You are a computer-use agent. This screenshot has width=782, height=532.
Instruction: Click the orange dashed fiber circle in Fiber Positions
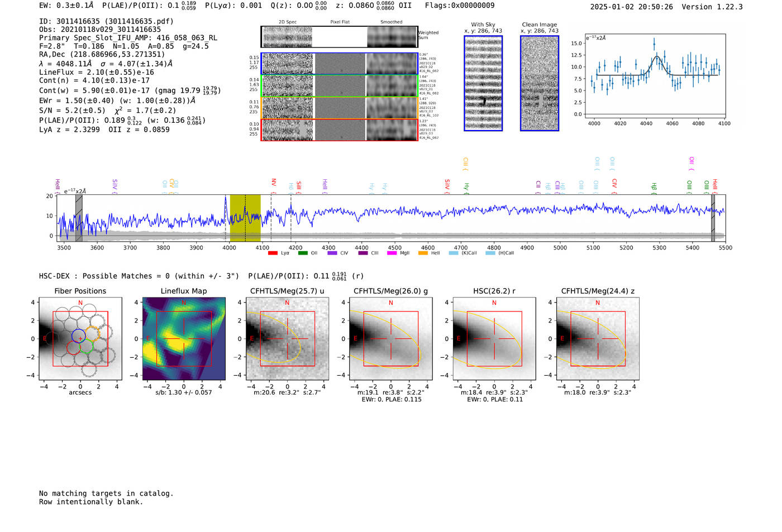coord(92,334)
